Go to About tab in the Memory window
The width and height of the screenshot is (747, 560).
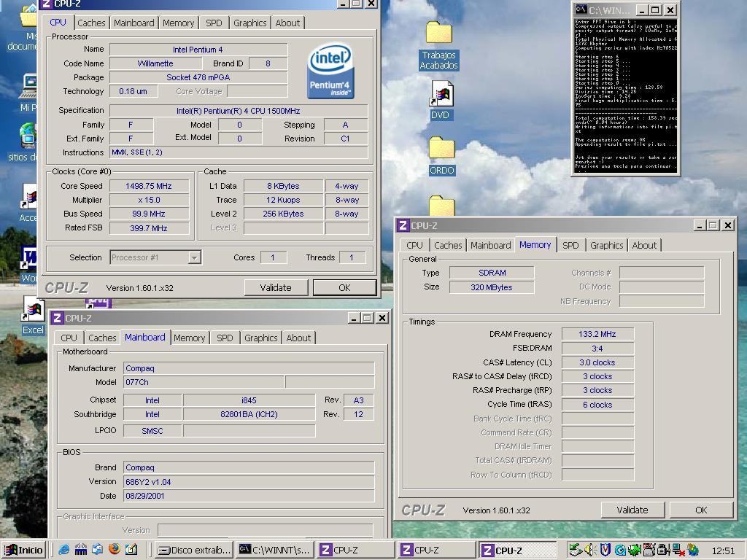tap(645, 245)
